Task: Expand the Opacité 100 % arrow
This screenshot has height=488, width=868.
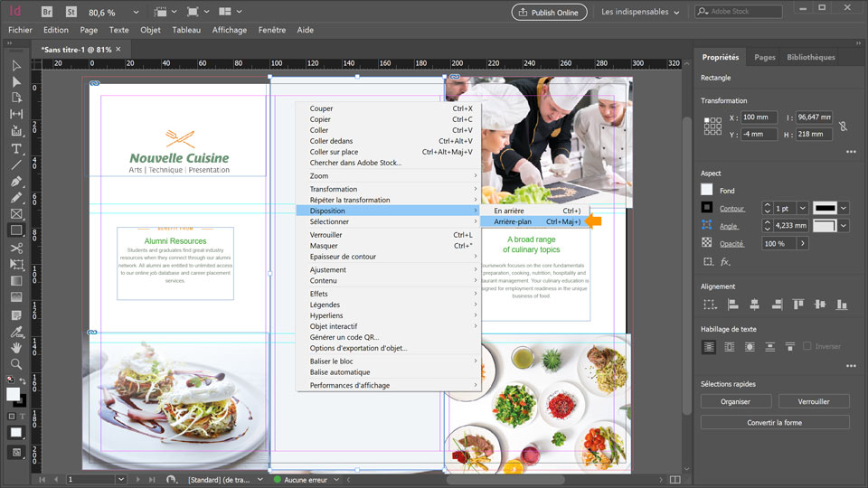Action: click(x=803, y=243)
